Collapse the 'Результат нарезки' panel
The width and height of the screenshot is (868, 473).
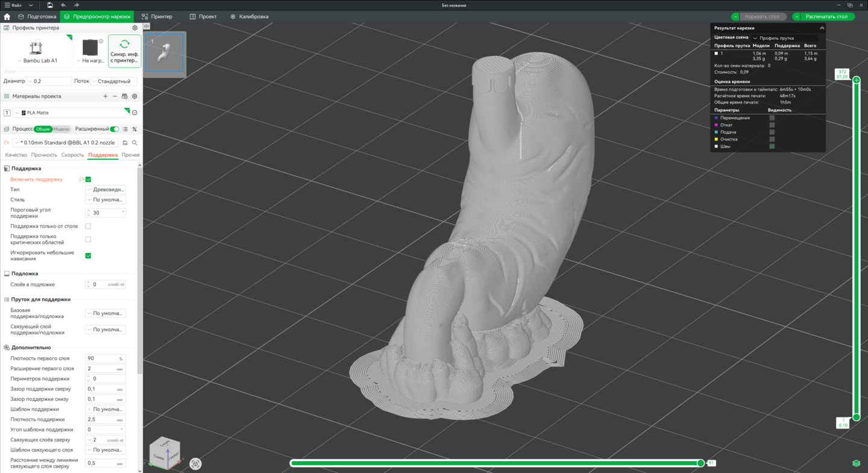(822, 28)
